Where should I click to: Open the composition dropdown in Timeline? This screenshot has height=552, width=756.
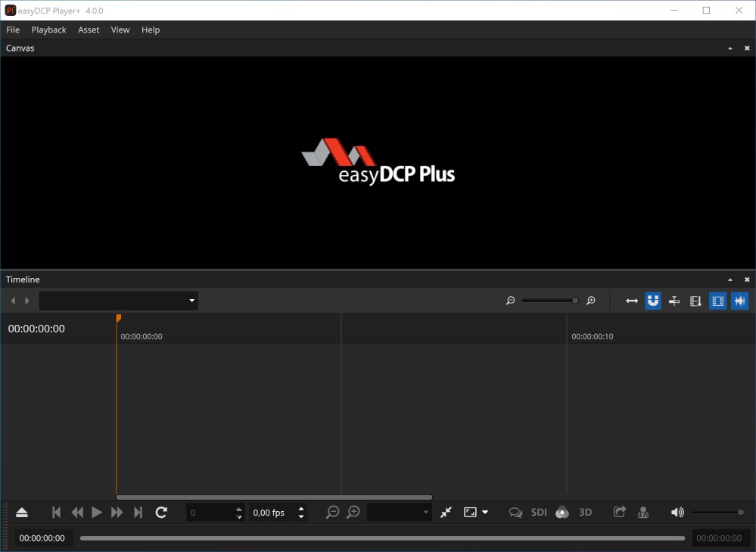point(119,301)
